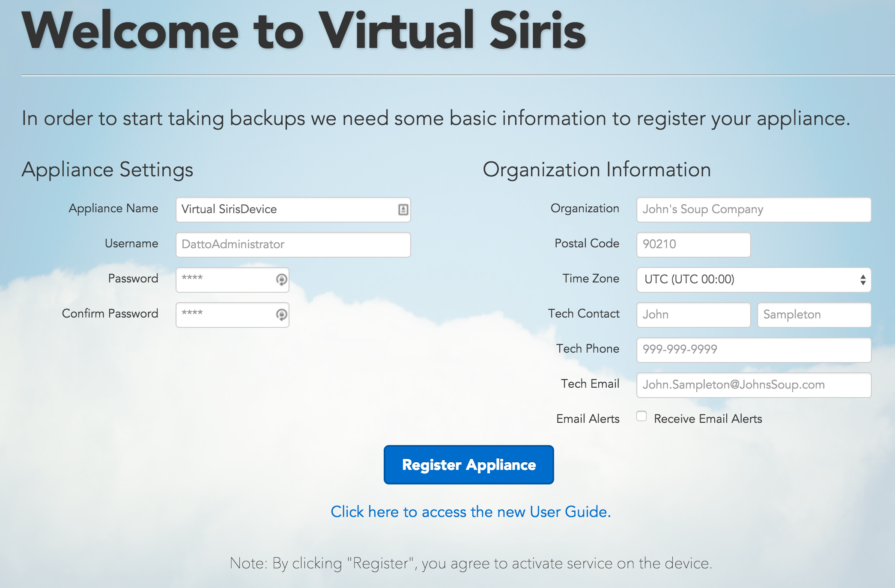The image size is (895, 588).
Task: Click the Register Appliance button
Action: click(x=469, y=465)
